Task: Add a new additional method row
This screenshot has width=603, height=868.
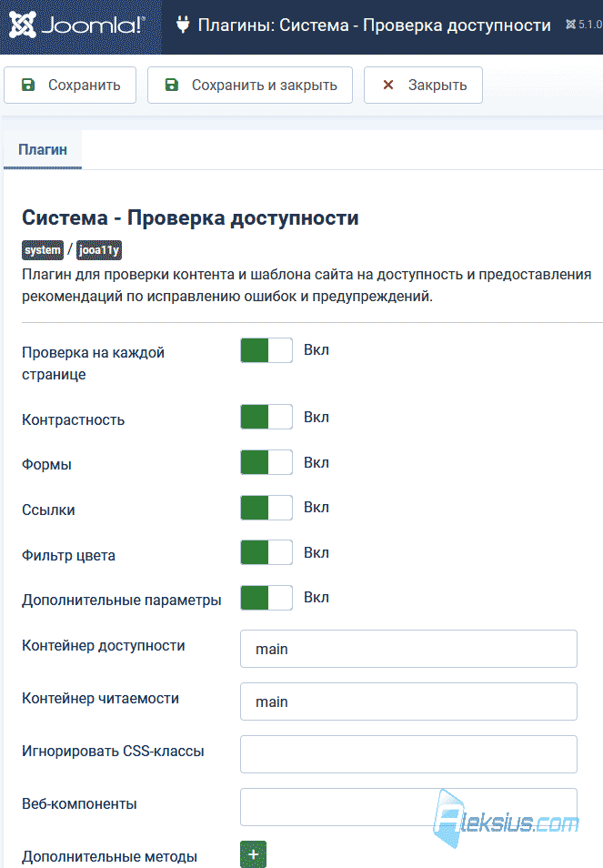Action: [254, 854]
